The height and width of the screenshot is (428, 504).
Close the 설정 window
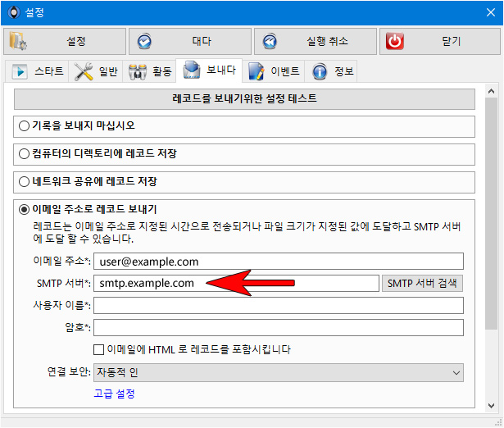coord(491,12)
